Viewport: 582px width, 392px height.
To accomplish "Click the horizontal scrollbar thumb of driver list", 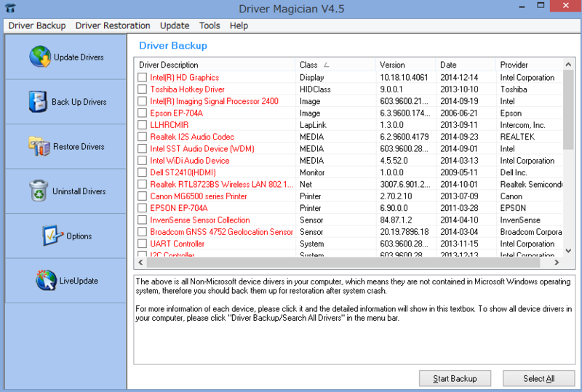I will point(343,262).
